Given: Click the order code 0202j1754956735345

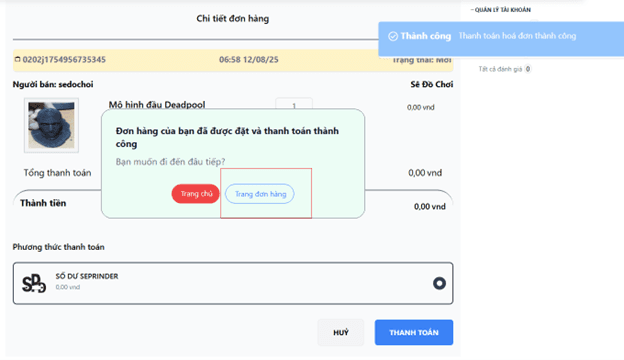Looking at the screenshot, I should point(64,60).
